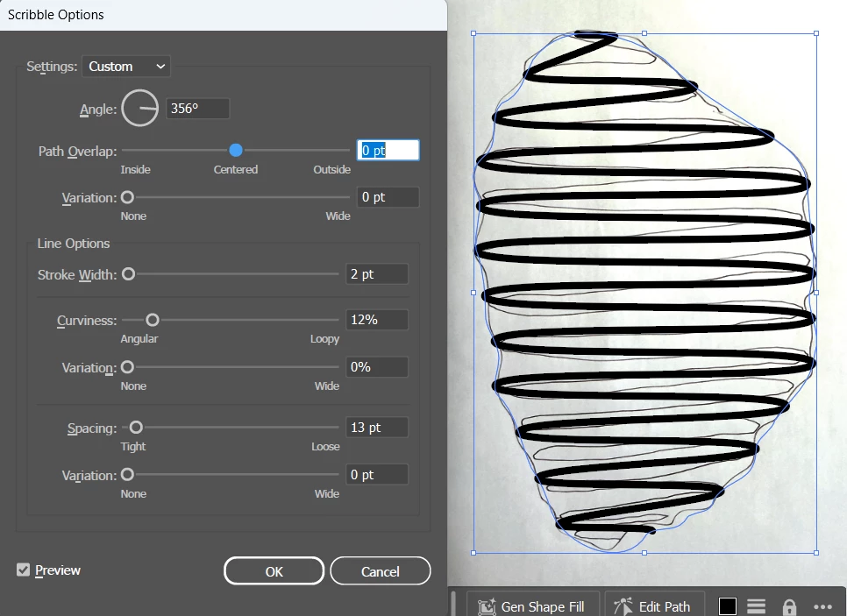Click the Angular label under Curviness

pyautogui.click(x=139, y=339)
